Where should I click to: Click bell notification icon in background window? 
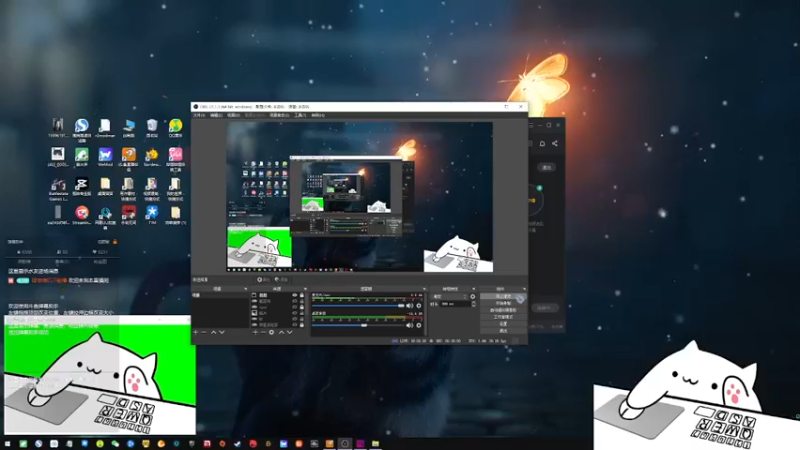(x=542, y=143)
